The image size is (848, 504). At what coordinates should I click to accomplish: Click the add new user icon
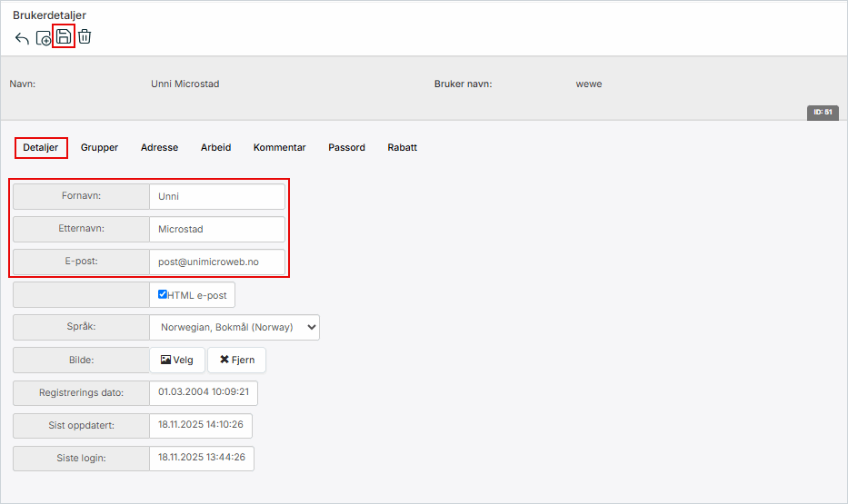click(x=44, y=38)
